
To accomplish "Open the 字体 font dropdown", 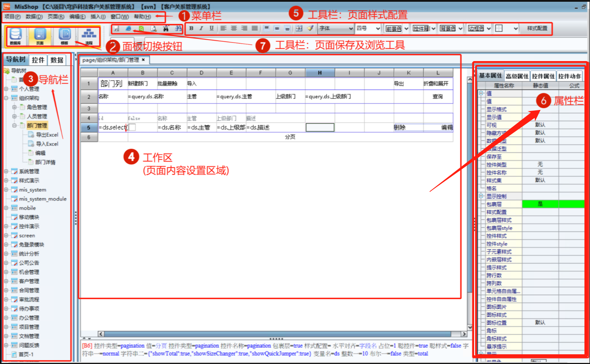I will [x=336, y=28].
